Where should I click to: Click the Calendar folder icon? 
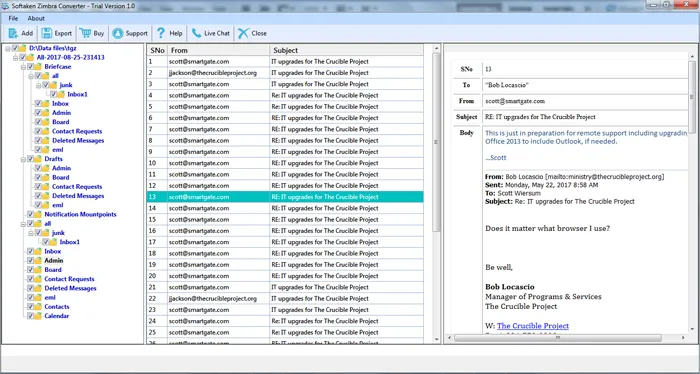(38, 316)
